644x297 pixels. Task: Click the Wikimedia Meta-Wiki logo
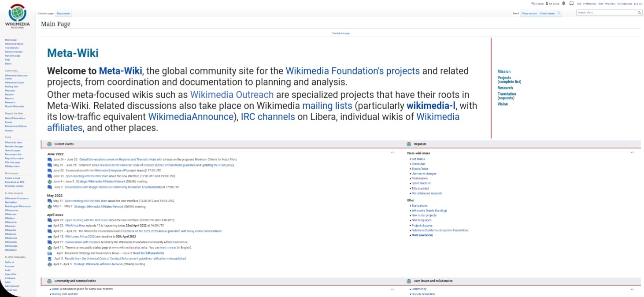coord(17,16)
